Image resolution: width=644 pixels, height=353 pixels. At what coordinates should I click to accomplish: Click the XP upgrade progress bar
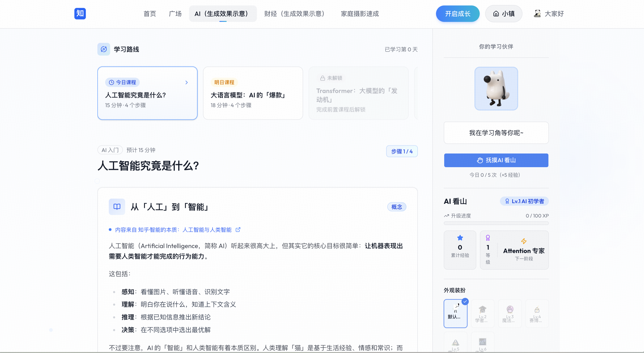496,223
